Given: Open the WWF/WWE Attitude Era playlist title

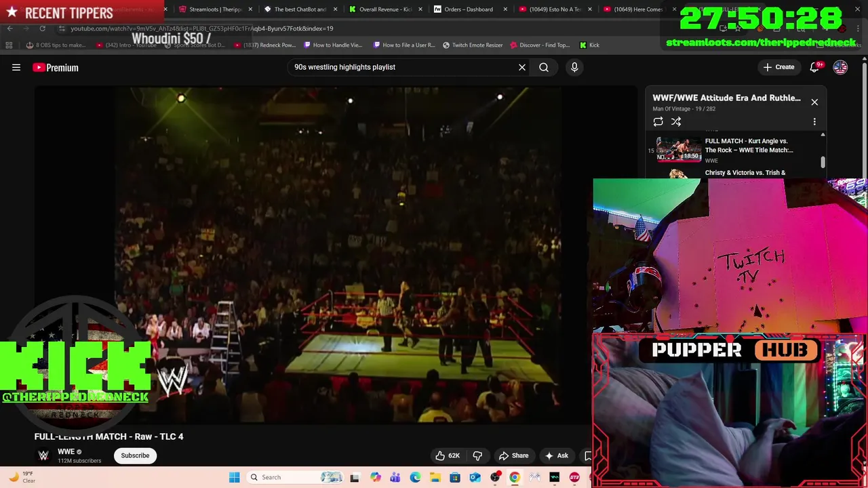Looking at the screenshot, I should click(726, 98).
